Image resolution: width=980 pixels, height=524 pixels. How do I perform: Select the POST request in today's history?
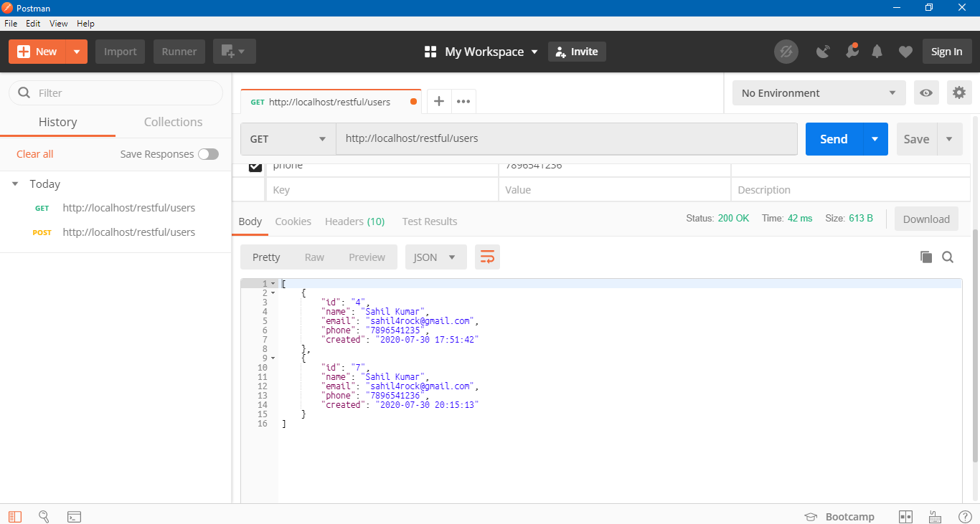tap(128, 232)
